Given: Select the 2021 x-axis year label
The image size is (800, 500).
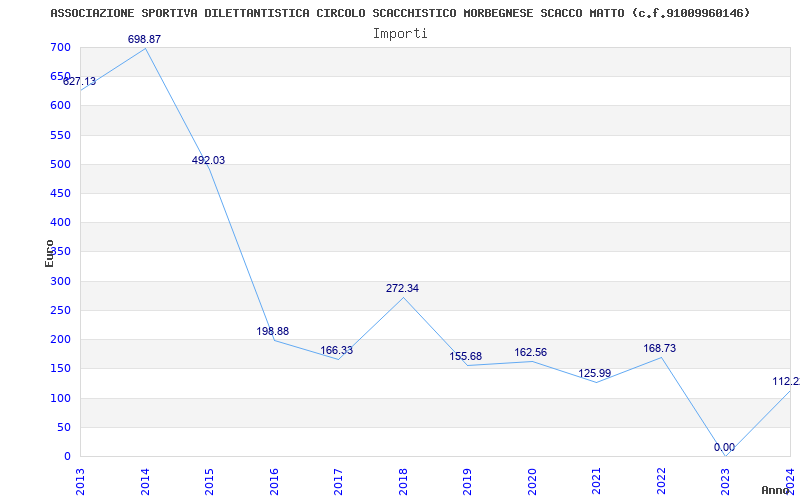Looking at the screenshot, I should click(x=596, y=481).
